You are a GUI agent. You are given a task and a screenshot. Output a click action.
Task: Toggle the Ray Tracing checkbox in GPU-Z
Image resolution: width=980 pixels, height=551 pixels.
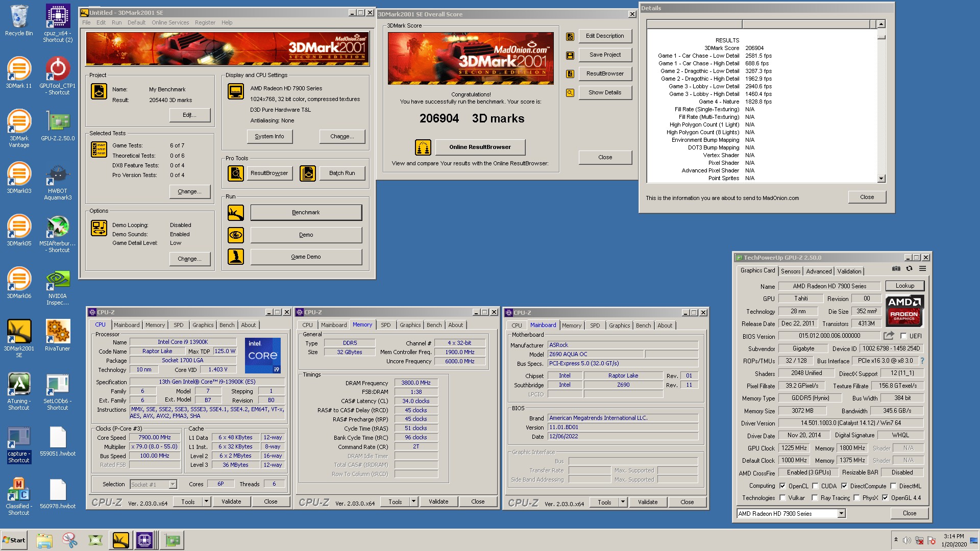815,498
